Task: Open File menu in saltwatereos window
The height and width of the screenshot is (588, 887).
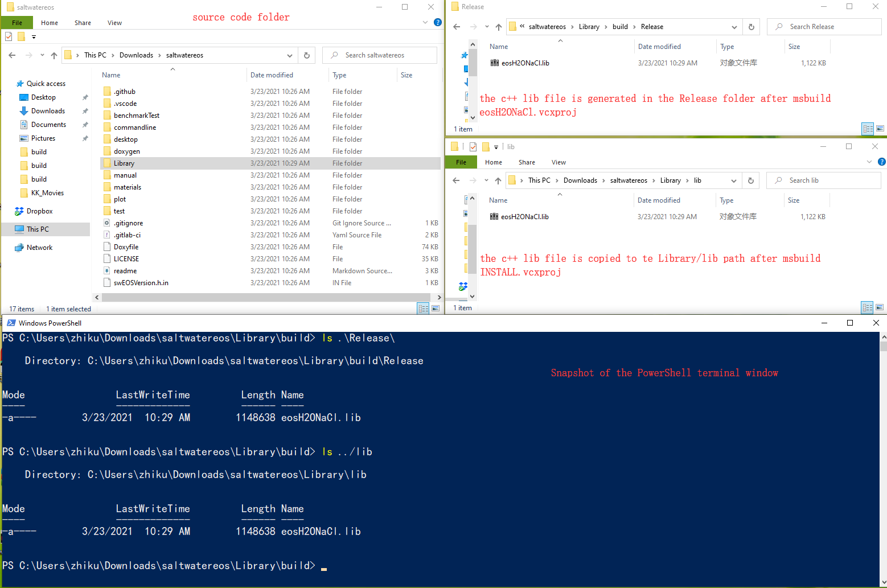Action: tap(17, 23)
